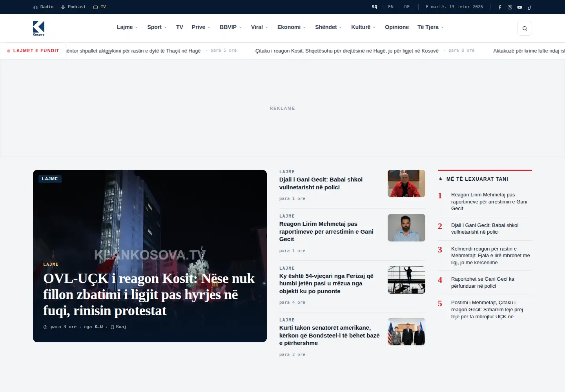Open article Djali i Gani Gecit headline
This screenshot has height=392, width=565.
point(321,183)
